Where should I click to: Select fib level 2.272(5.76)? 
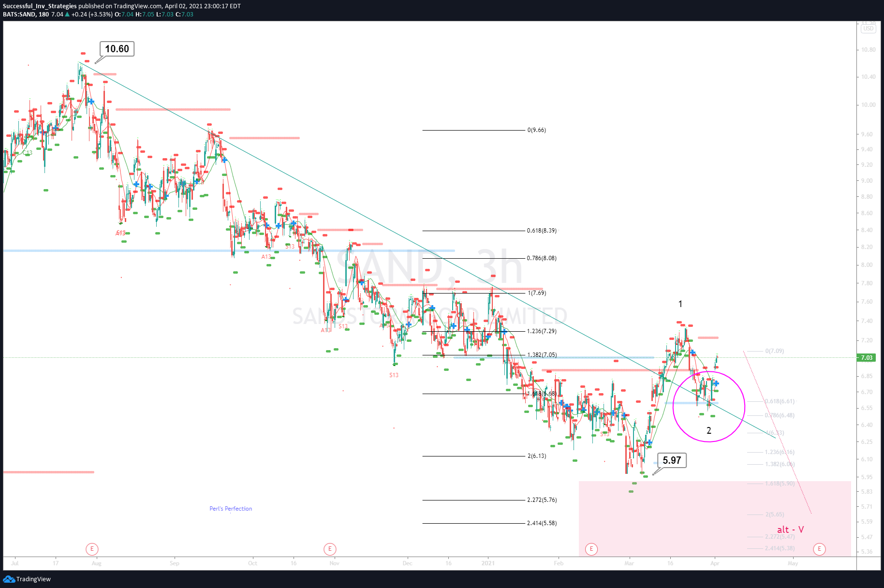click(x=542, y=500)
